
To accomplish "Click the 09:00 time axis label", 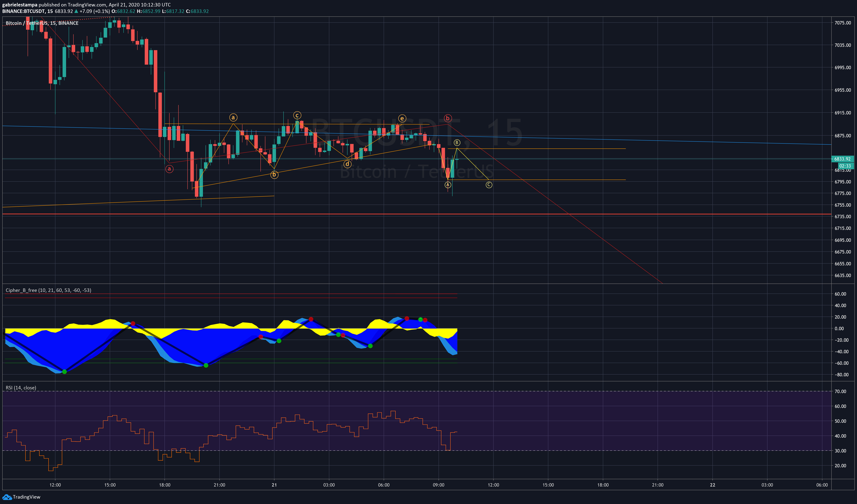I will click(x=438, y=485).
